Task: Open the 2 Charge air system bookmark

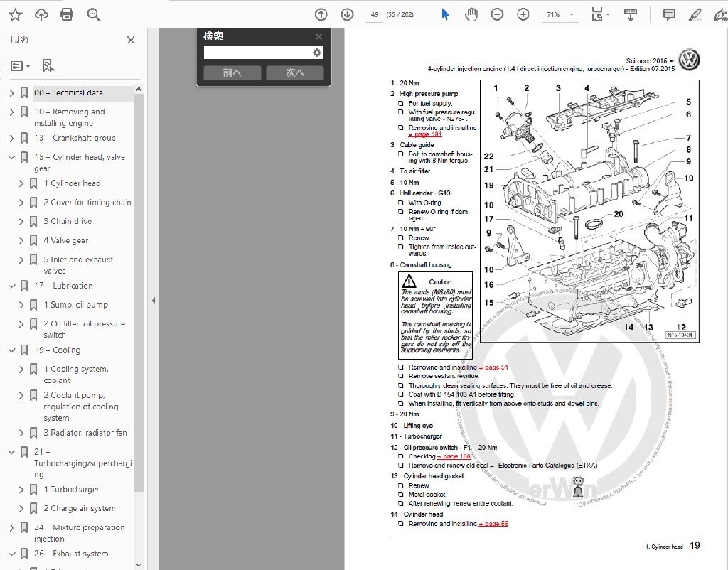Action: coord(80,508)
